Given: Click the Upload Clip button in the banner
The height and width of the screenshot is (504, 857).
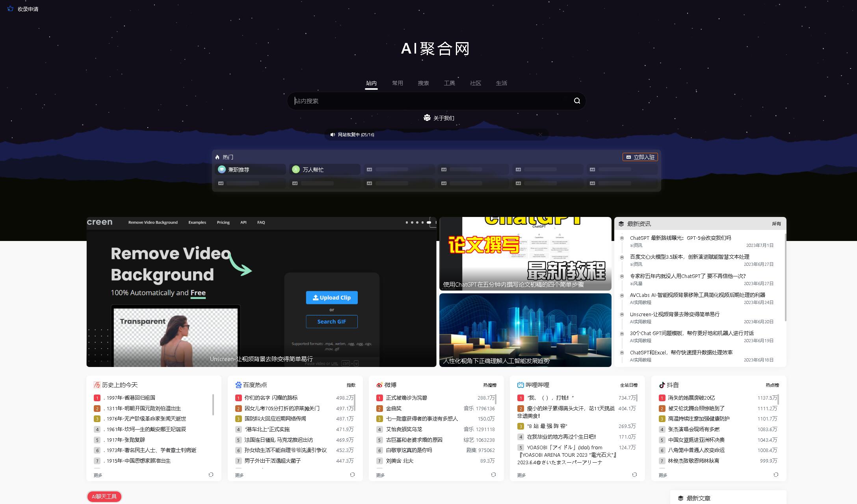Looking at the screenshot, I should 332,298.
